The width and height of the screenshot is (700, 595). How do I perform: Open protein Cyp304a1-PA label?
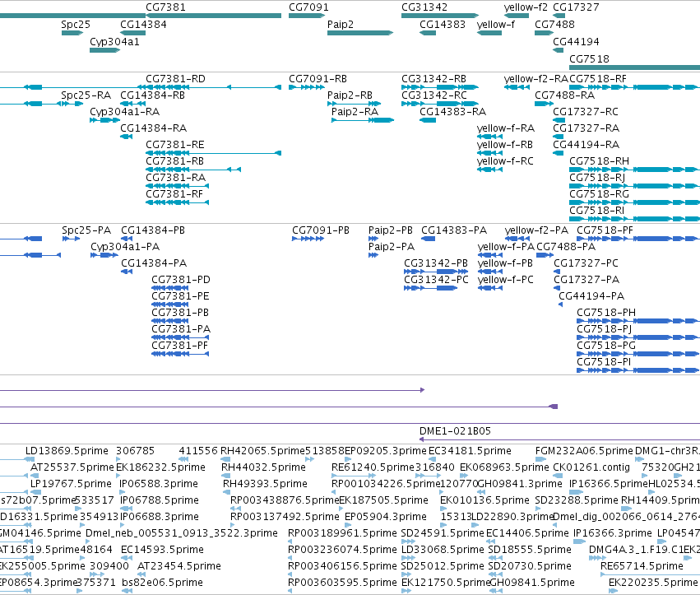[125, 247]
